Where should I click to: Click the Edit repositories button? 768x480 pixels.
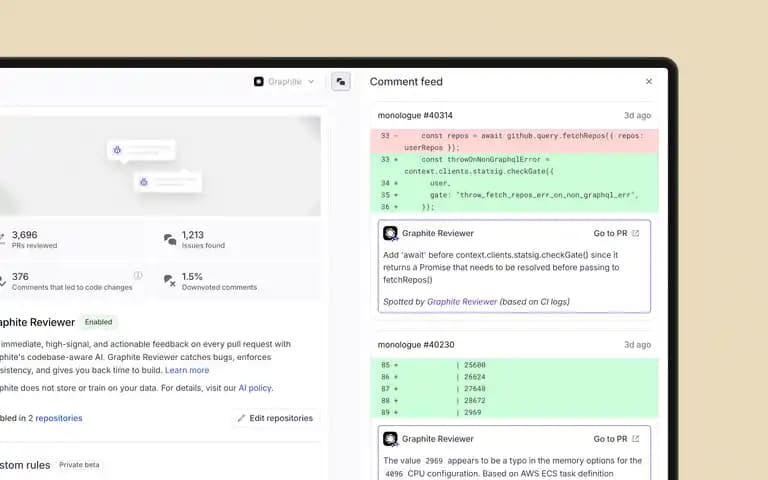click(x=275, y=418)
